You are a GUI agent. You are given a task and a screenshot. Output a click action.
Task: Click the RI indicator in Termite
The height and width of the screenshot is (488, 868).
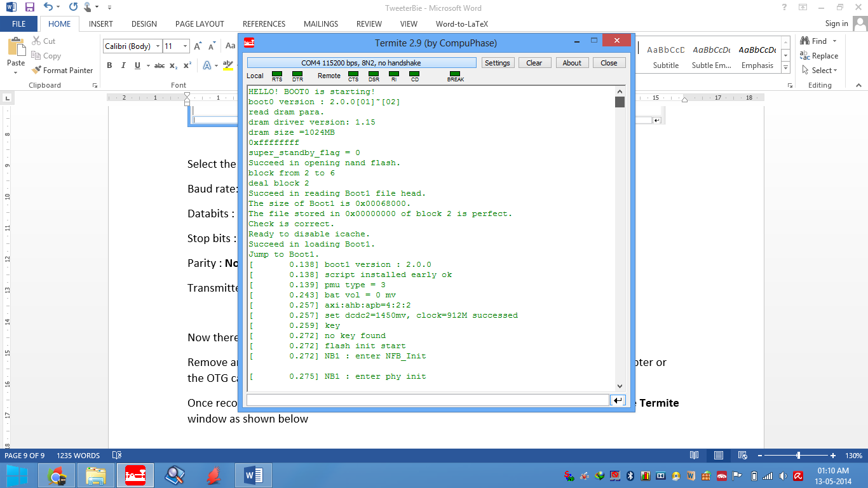tap(394, 74)
